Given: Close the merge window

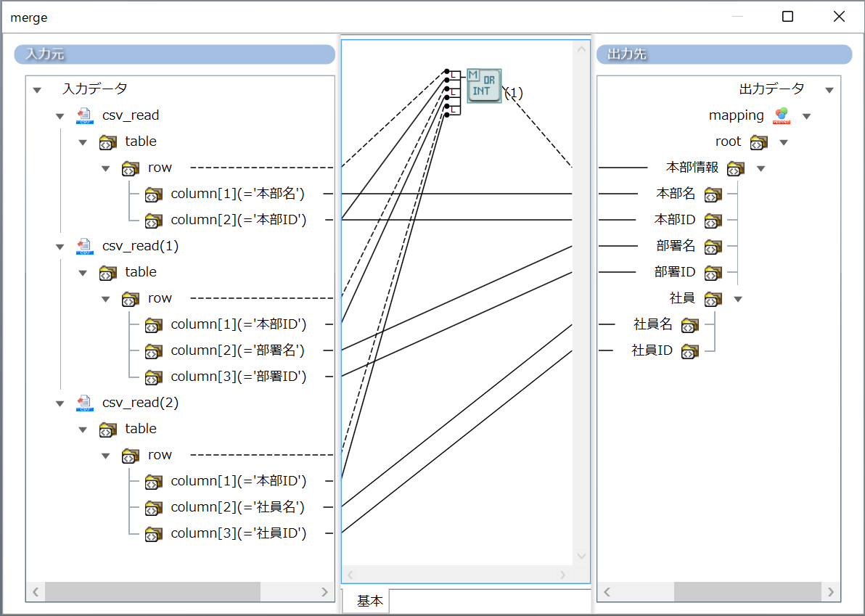Looking at the screenshot, I should (839, 17).
